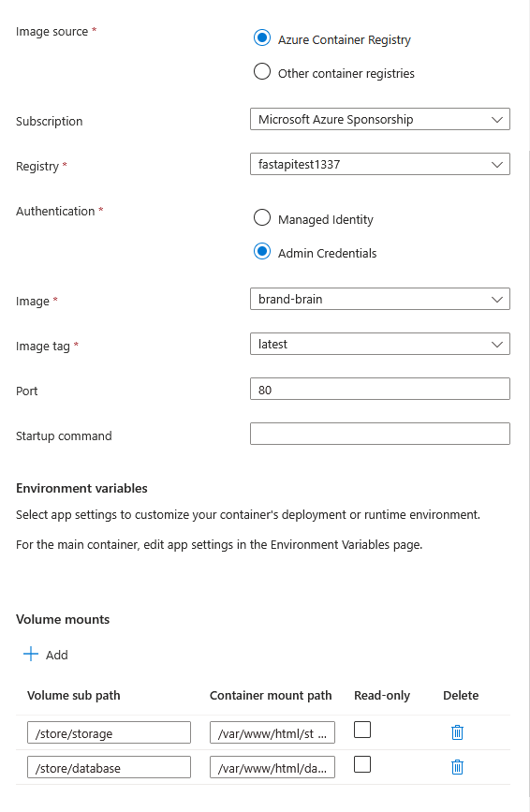Click the Add volume mount link
Screen dimensions: 530x812
pyautogui.click(x=46, y=655)
